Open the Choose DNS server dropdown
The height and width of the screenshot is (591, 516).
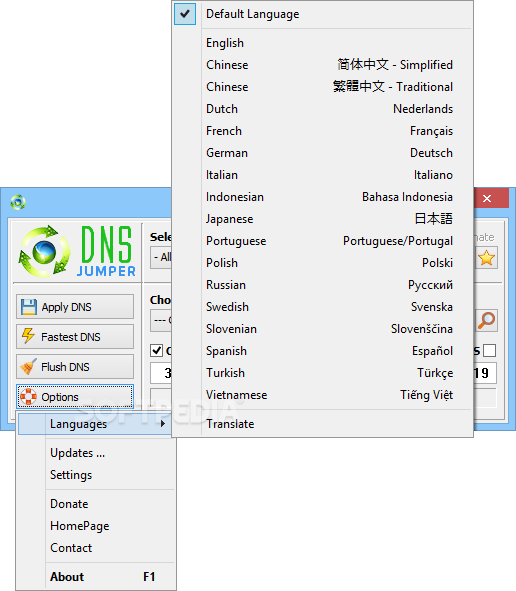click(161, 320)
